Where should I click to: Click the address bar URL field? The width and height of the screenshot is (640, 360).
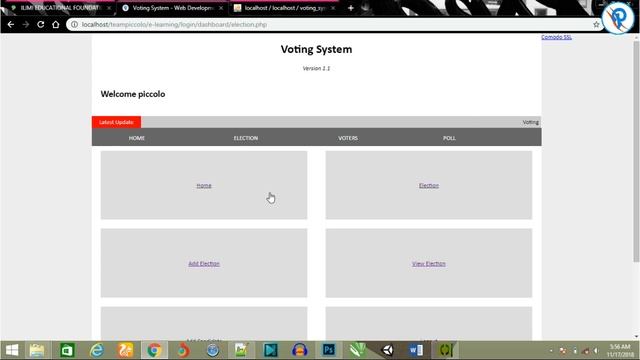click(x=335, y=24)
